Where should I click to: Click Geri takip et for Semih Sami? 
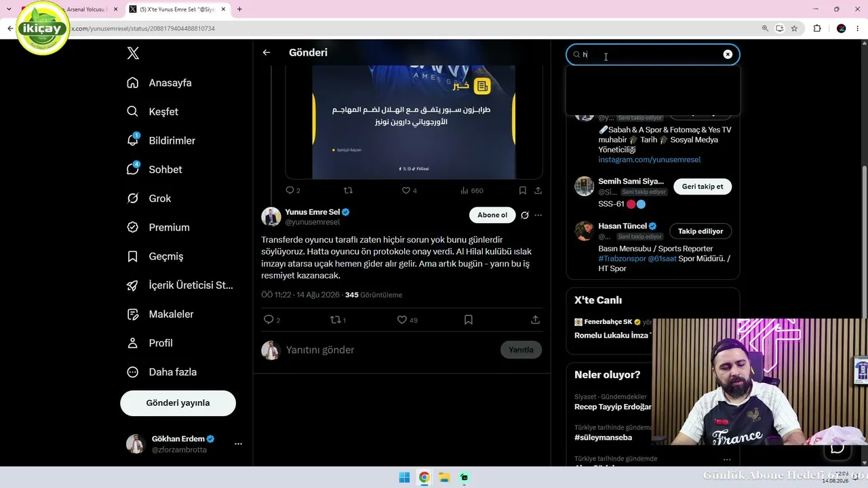click(703, 186)
